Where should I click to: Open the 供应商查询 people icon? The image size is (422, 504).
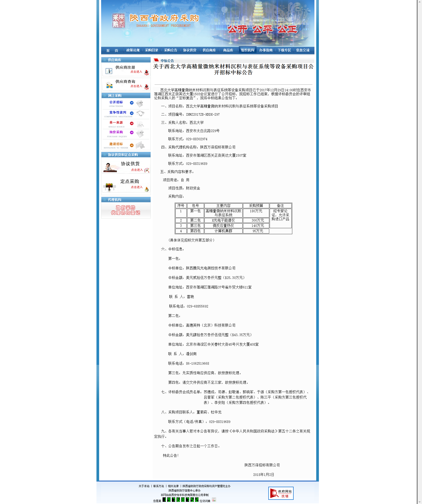click(x=109, y=85)
